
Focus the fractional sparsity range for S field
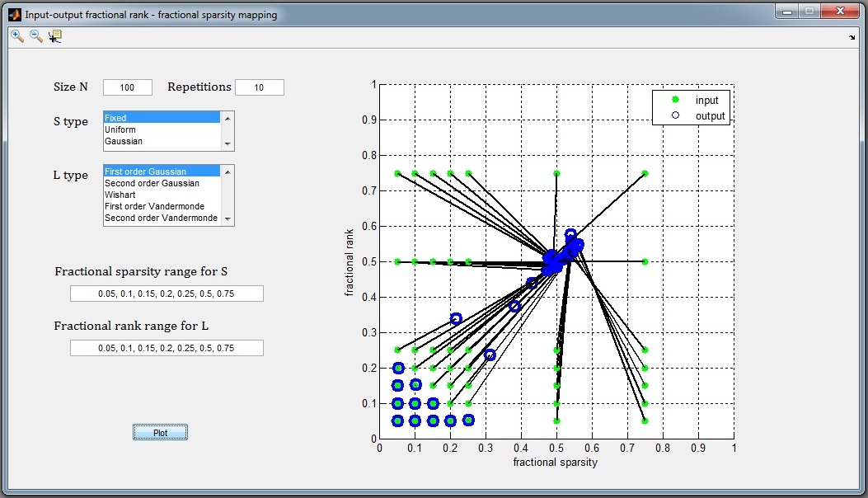tap(167, 294)
